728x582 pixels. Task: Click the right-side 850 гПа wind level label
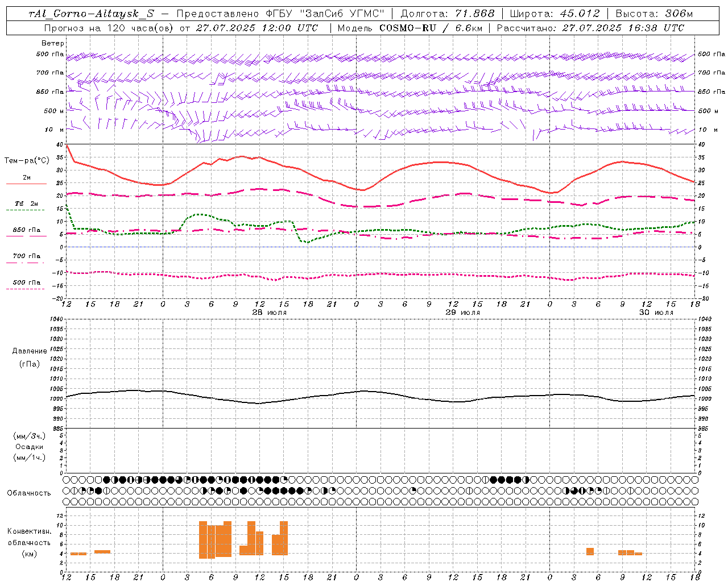point(712,92)
